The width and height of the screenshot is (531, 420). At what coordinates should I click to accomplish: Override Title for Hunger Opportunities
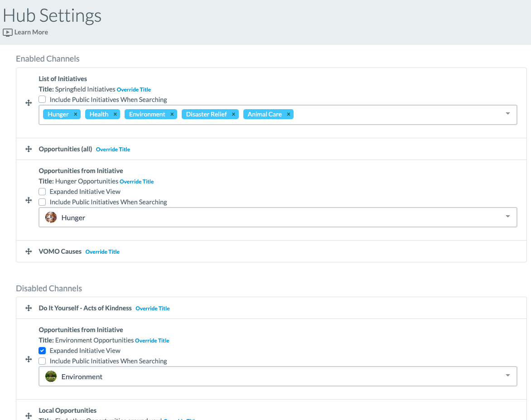[x=136, y=182]
